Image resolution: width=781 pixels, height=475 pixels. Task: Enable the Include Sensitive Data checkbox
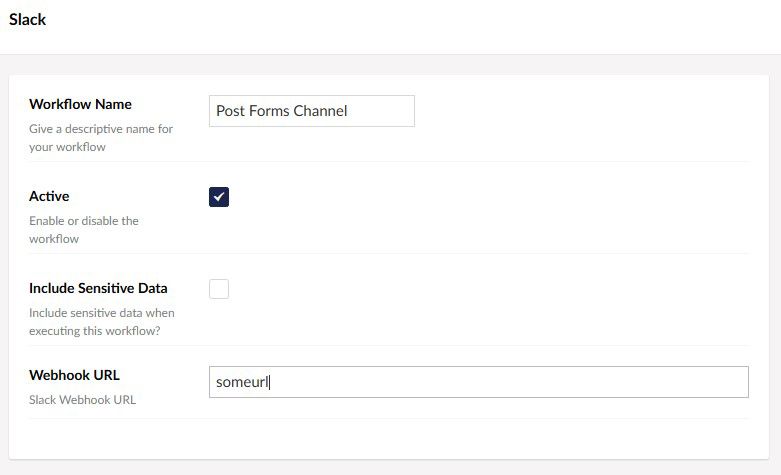(x=219, y=289)
